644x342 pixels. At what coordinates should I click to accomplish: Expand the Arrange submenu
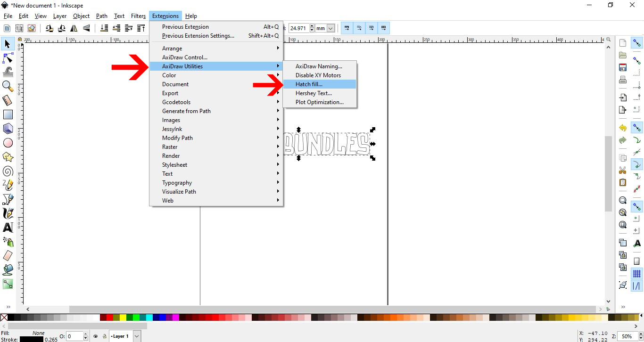(x=216, y=49)
